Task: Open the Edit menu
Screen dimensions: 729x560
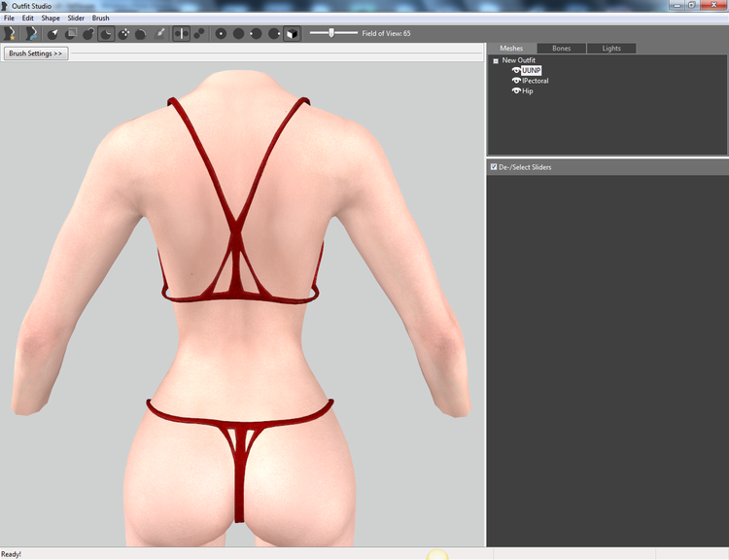Action: (x=28, y=18)
